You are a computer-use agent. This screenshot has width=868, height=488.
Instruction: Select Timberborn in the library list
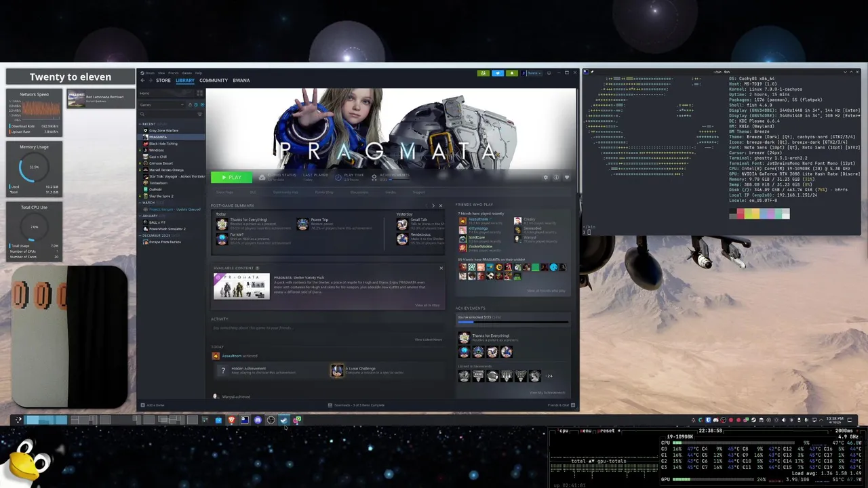(x=158, y=183)
